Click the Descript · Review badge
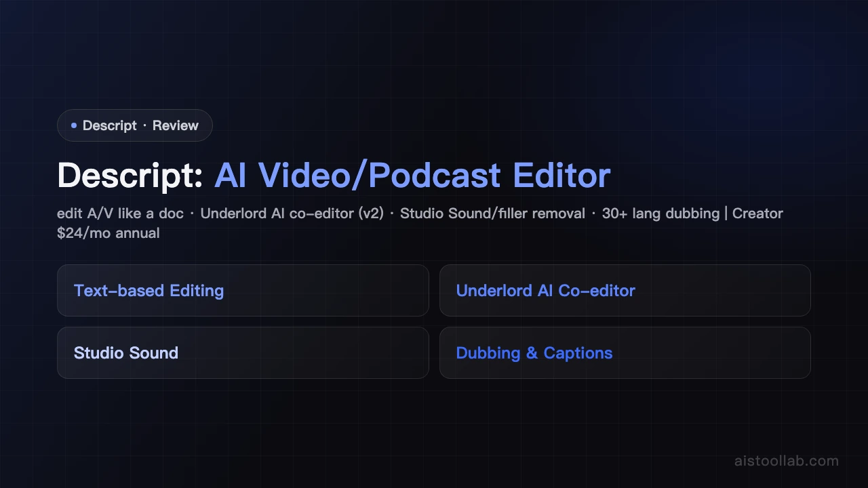The height and width of the screenshot is (488, 868). [135, 125]
